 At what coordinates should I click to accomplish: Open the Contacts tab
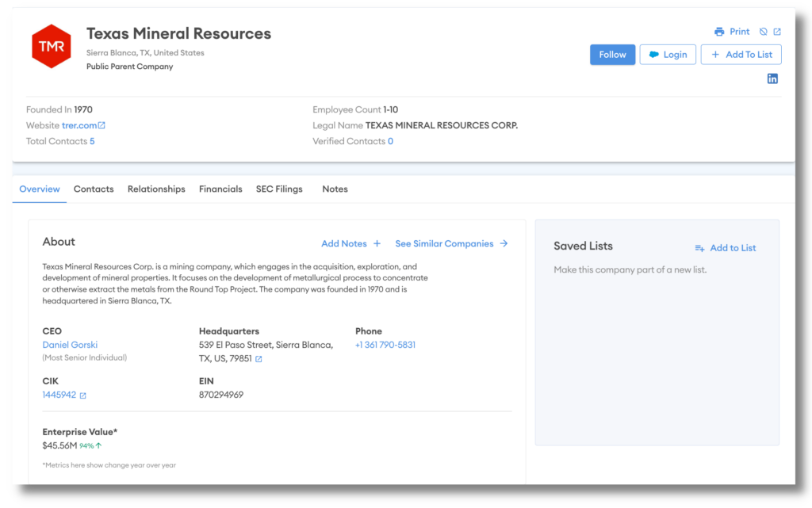point(94,189)
